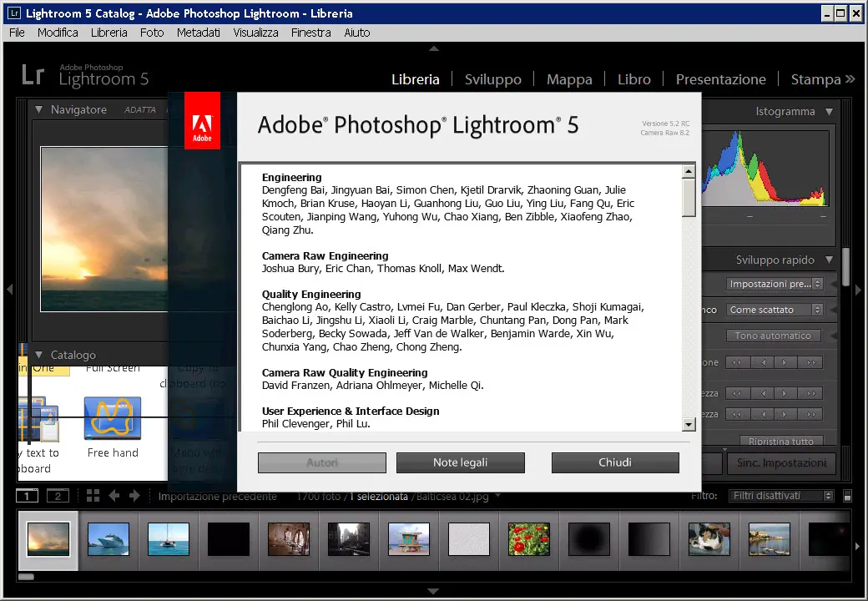Increase Chiarezza by a large step

(x=811, y=393)
